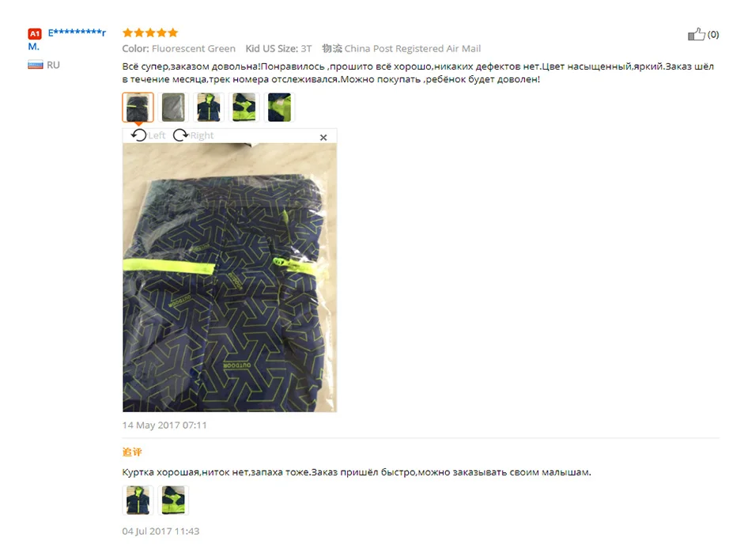Screen dimensions: 748x560
Task: Open second follow-up review thumbnail
Action: pos(173,500)
